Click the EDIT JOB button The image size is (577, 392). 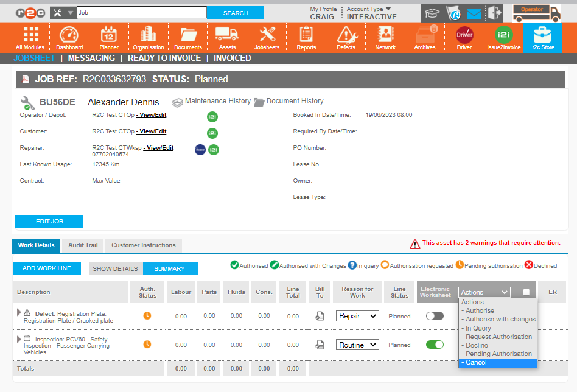tap(48, 222)
